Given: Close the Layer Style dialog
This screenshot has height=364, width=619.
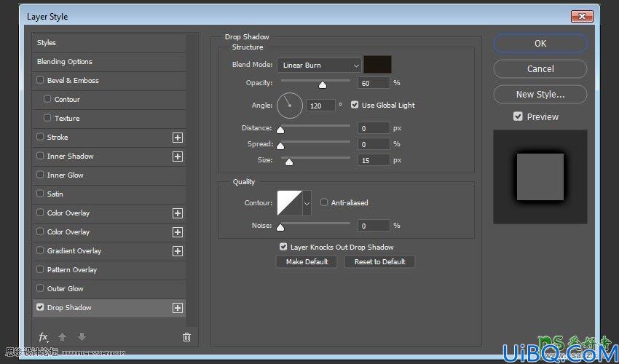Looking at the screenshot, I should pos(582,17).
